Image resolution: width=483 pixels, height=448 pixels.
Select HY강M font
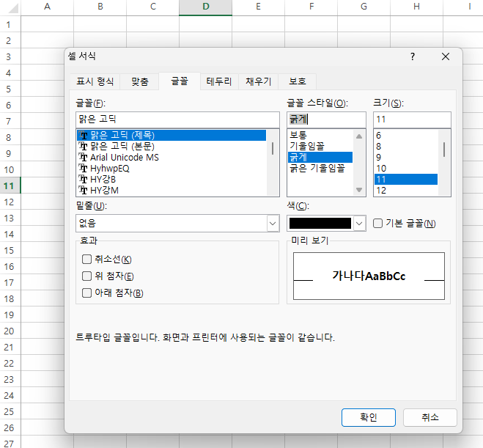(172, 191)
